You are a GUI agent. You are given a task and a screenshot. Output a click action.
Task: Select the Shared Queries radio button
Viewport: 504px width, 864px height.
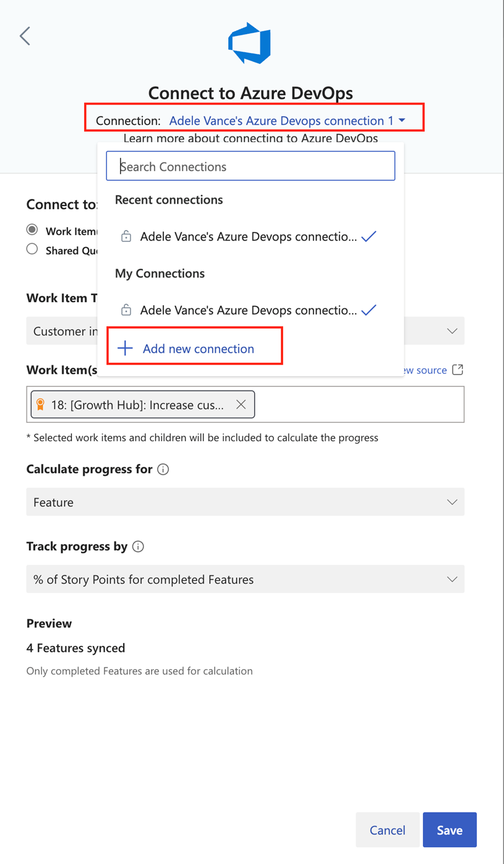coord(32,249)
